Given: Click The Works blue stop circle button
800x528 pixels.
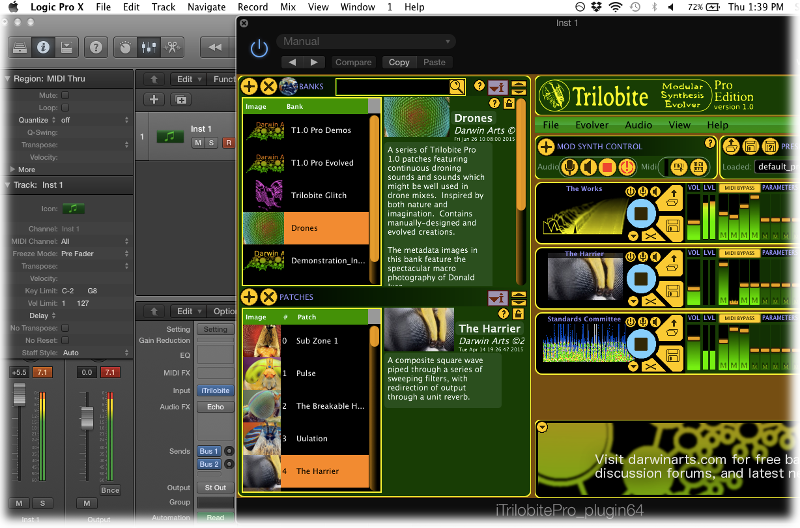Looking at the screenshot, I should (641, 213).
